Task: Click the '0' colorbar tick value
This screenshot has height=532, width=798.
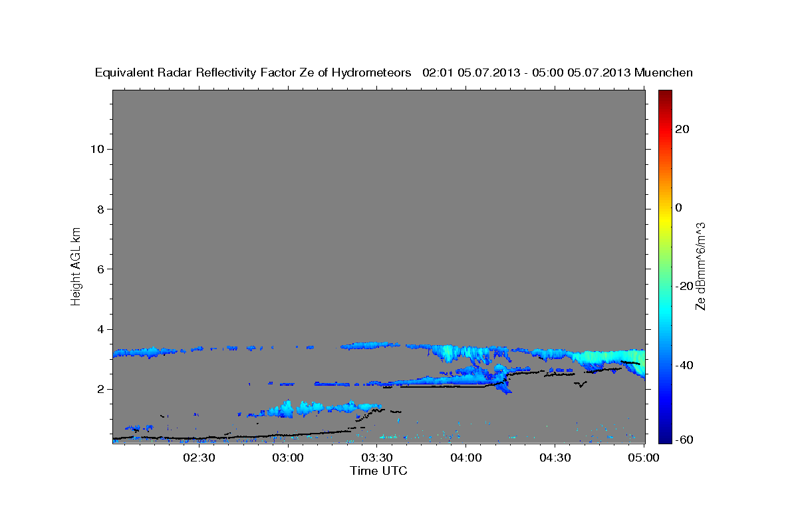Action: coord(678,207)
